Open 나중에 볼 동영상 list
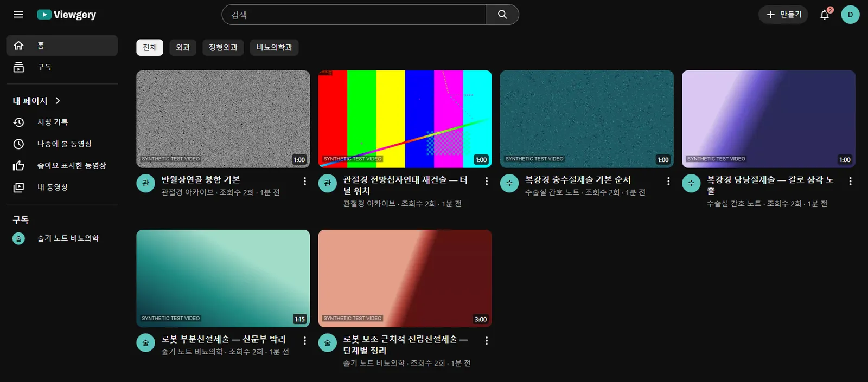This screenshot has height=382, width=868. point(62,144)
